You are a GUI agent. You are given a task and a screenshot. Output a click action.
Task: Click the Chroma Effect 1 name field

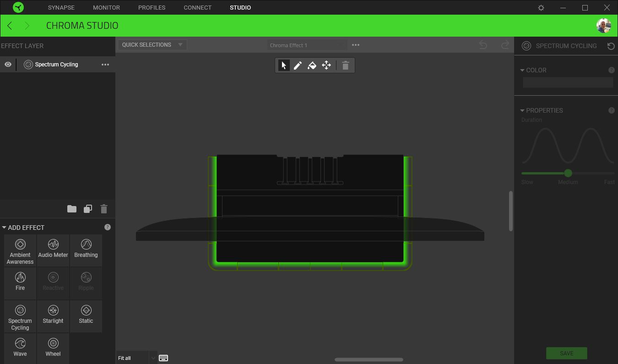pyautogui.click(x=308, y=45)
